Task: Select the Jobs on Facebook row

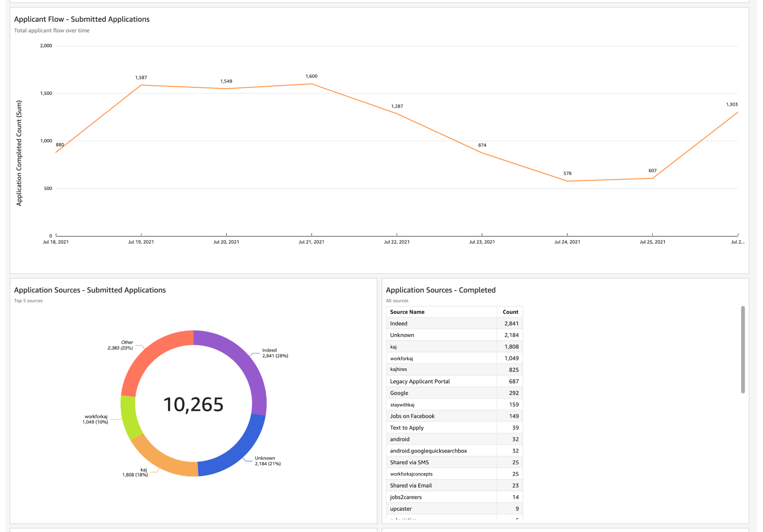Action: coord(412,416)
